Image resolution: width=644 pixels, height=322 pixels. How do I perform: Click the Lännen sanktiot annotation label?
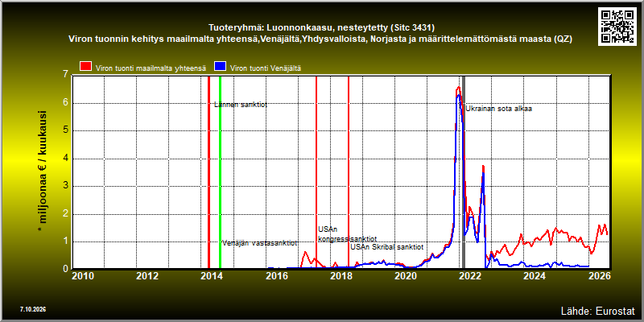click(x=241, y=105)
